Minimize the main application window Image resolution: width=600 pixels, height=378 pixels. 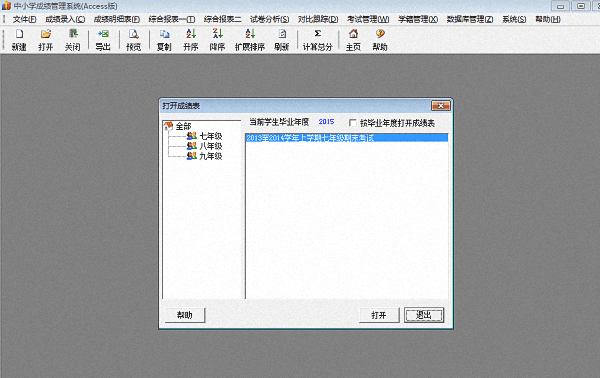pyautogui.click(x=560, y=6)
